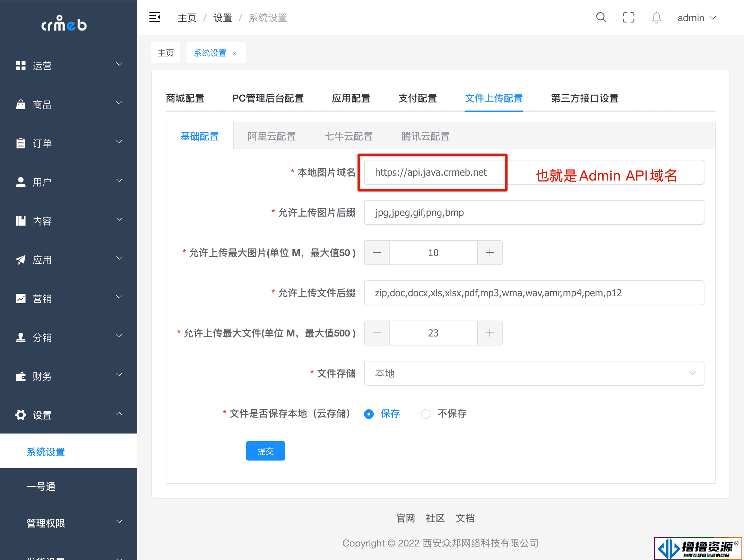Click the 用户 person icon in sidebar
Screen dimensions: 744x560
coord(21,182)
